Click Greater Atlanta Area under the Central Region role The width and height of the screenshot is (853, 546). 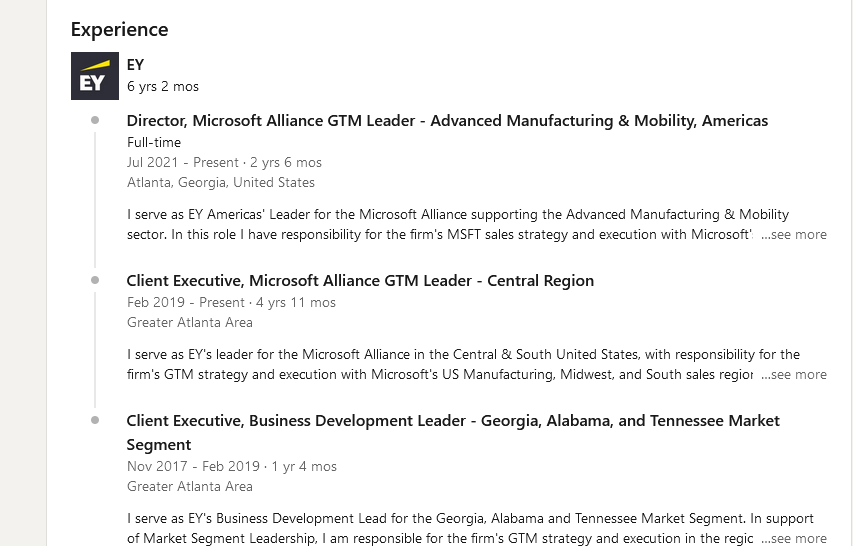point(190,322)
